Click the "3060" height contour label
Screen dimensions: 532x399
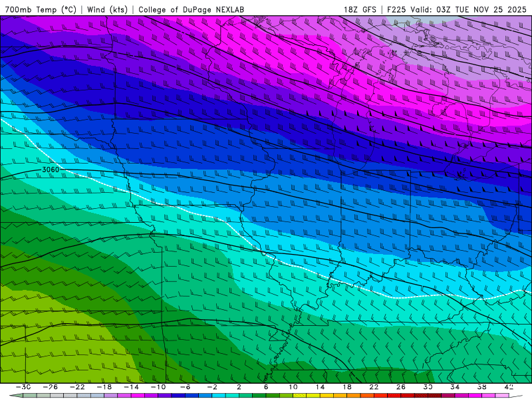51,170
